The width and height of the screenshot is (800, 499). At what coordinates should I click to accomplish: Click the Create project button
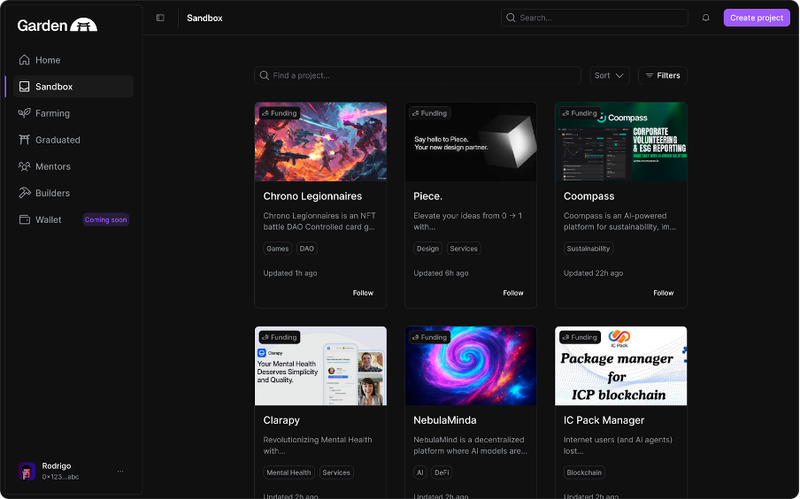pos(756,18)
